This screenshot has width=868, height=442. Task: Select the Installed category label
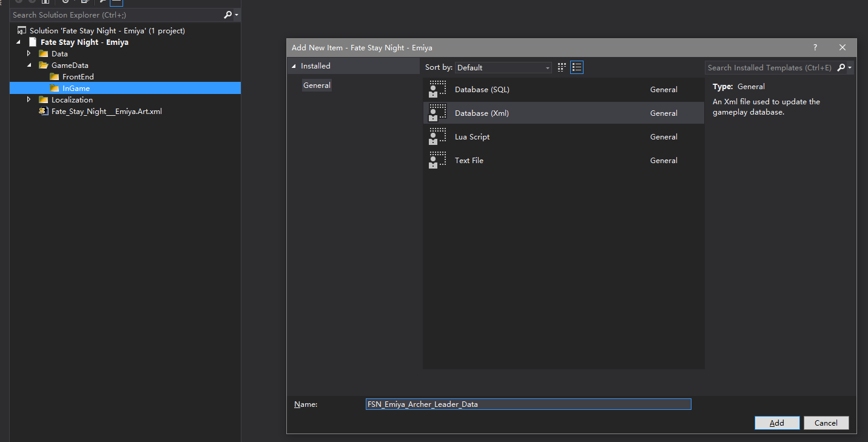click(x=315, y=66)
